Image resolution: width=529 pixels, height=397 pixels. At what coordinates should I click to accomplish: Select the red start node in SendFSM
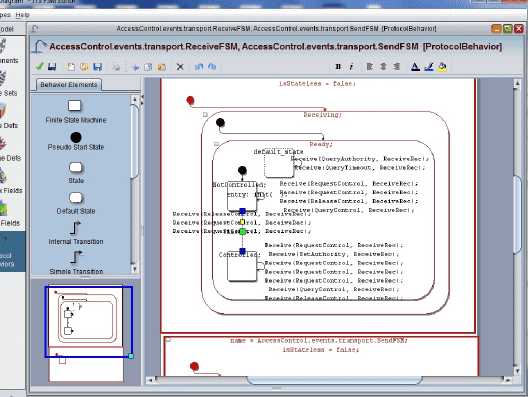[194, 366]
